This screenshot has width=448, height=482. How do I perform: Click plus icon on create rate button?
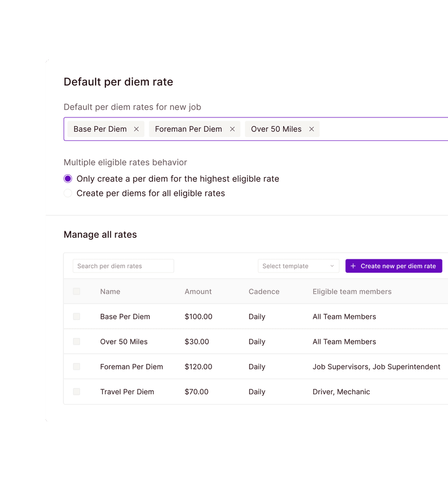pos(353,266)
